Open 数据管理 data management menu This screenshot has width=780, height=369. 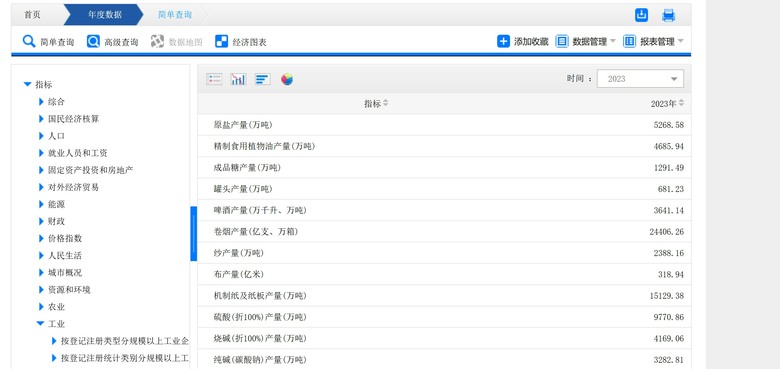pos(585,41)
